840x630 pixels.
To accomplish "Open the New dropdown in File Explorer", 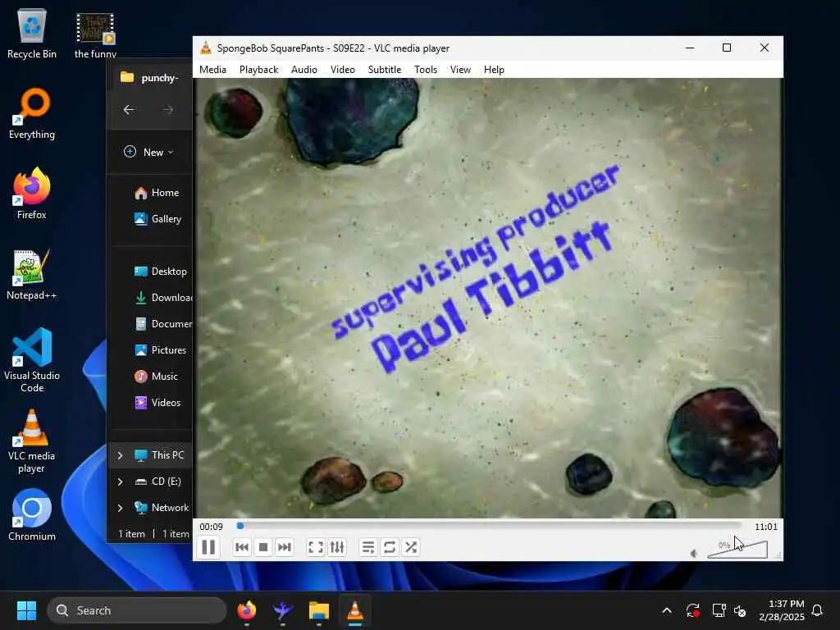I will click(149, 152).
